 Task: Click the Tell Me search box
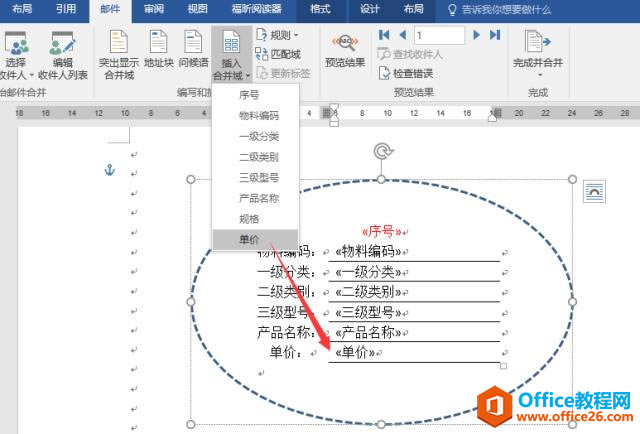(x=500, y=10)
